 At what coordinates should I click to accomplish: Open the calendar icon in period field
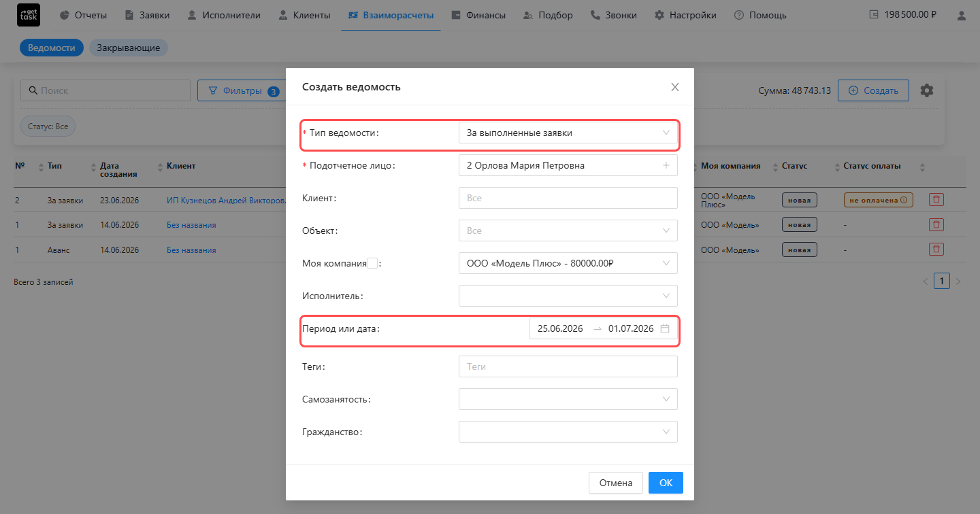click(x=665, y=328)
